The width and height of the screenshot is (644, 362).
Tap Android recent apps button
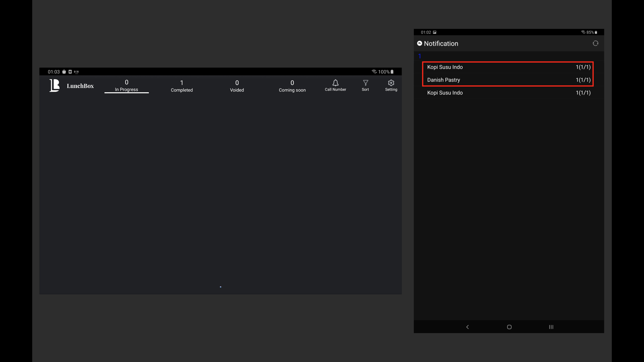(x=551, y=327)
